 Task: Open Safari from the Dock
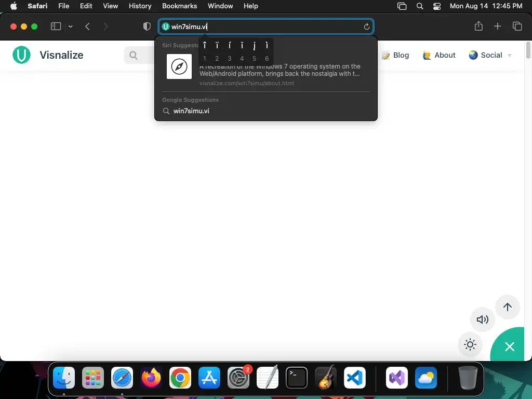[122, 378]
